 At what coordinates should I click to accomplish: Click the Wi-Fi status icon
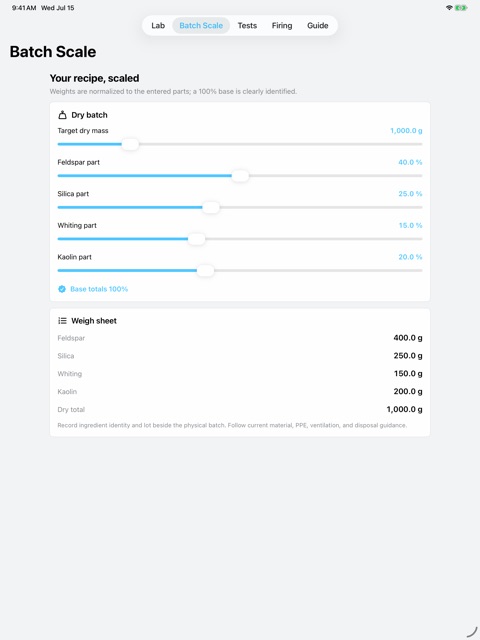pos(449,8)
